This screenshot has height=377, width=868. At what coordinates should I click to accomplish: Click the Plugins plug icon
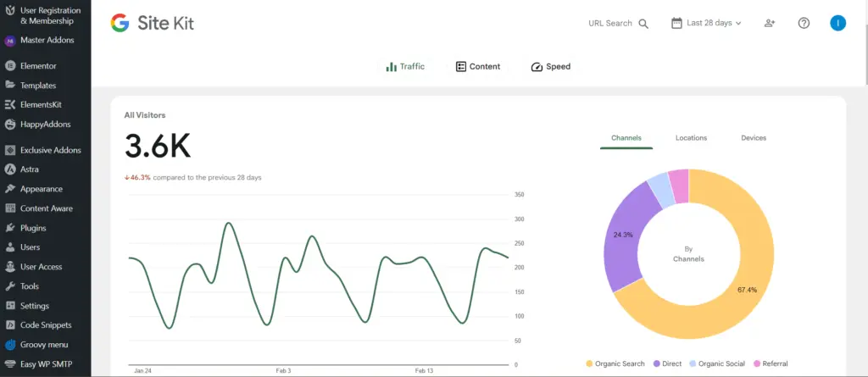click(10, 228)
